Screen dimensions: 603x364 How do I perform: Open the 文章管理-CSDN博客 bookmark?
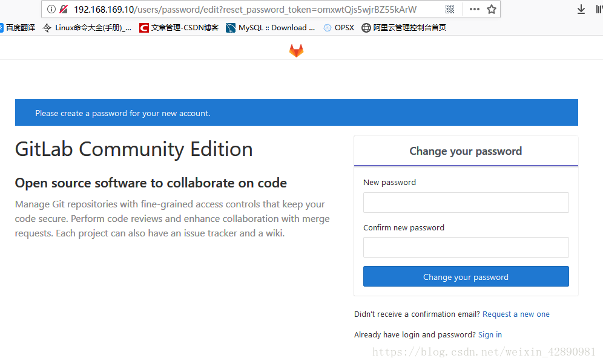point(179,28)
